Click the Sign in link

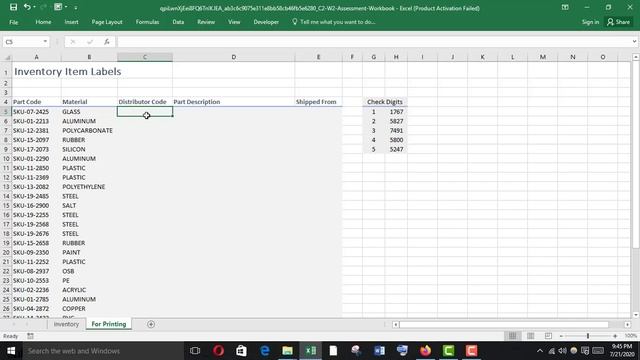590,22
